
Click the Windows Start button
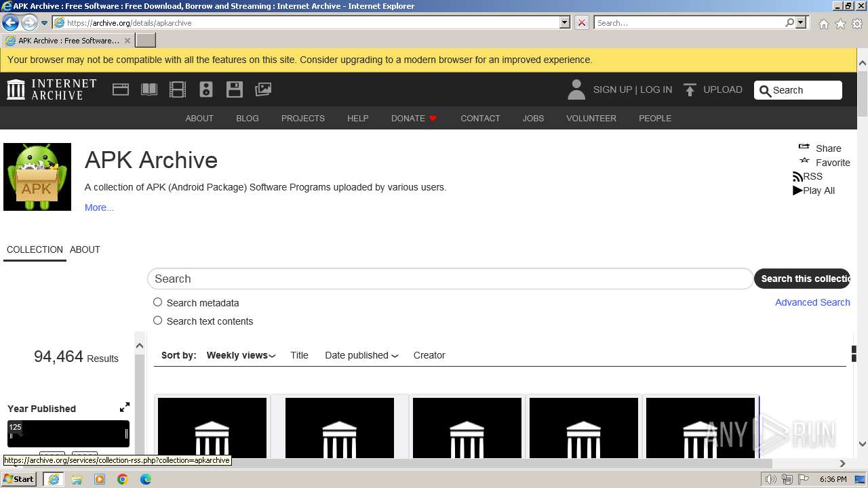click(19, 479)
